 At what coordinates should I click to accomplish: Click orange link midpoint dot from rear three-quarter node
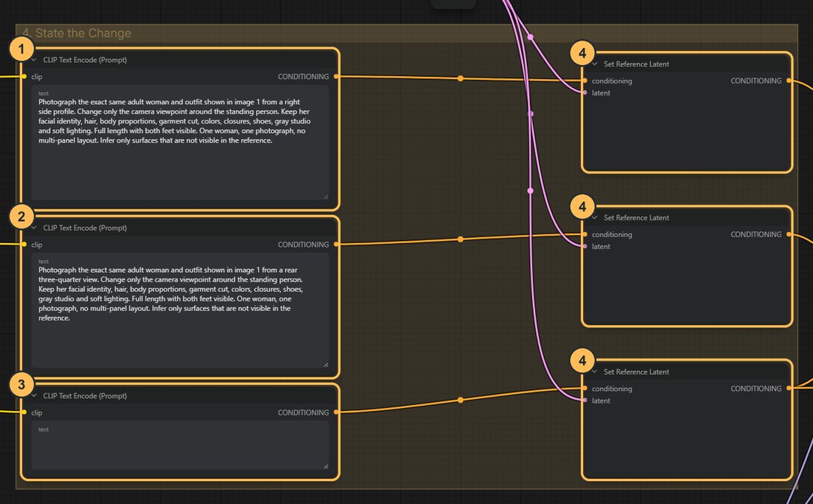coord(460,239)
